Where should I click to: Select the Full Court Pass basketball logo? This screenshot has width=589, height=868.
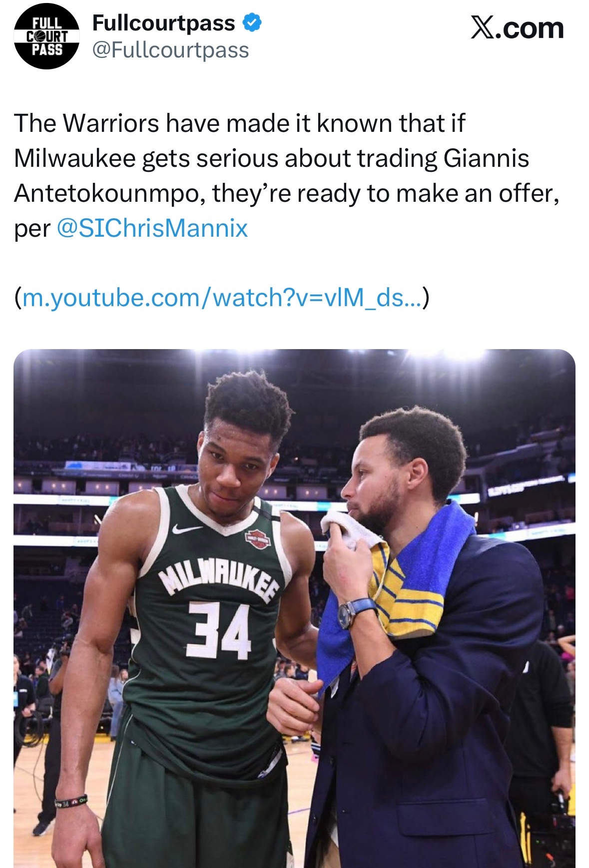[x=45, y=34]
